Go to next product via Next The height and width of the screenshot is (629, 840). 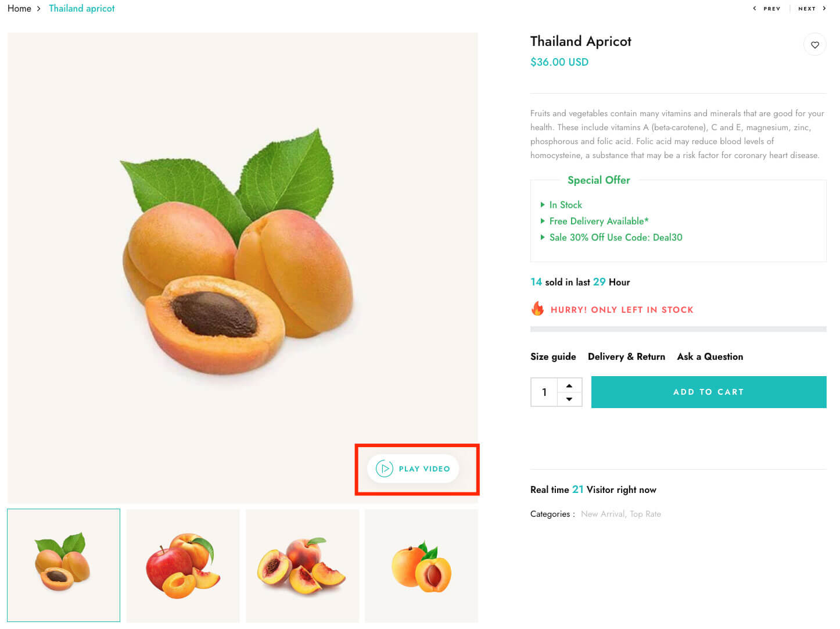(811, 9)
